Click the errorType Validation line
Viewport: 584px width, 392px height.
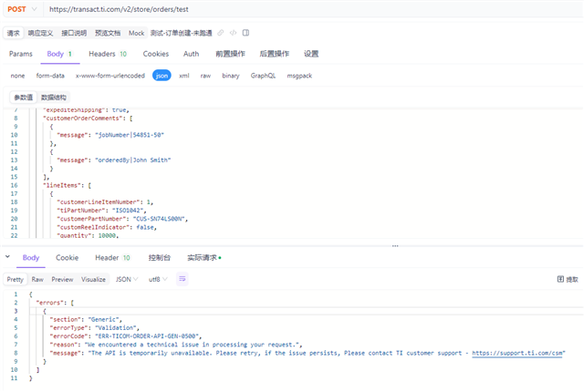click(x=94, y=327)
